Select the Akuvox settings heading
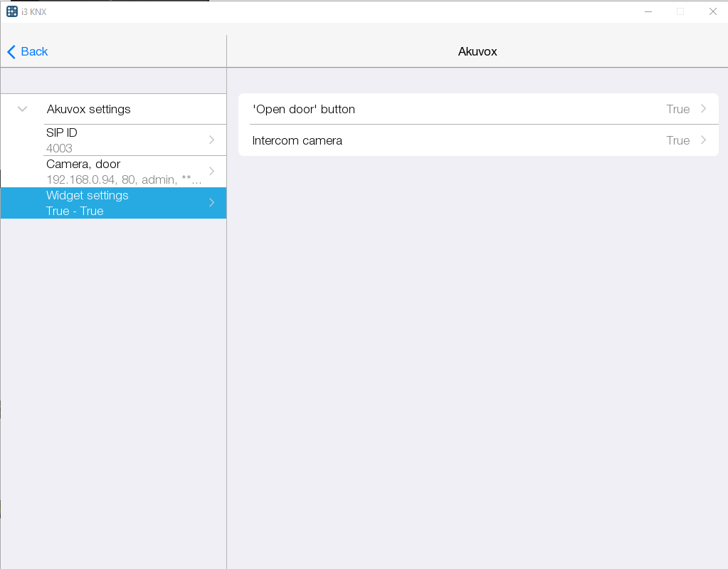Screen dimensions: 728x569 coord(88,109)
